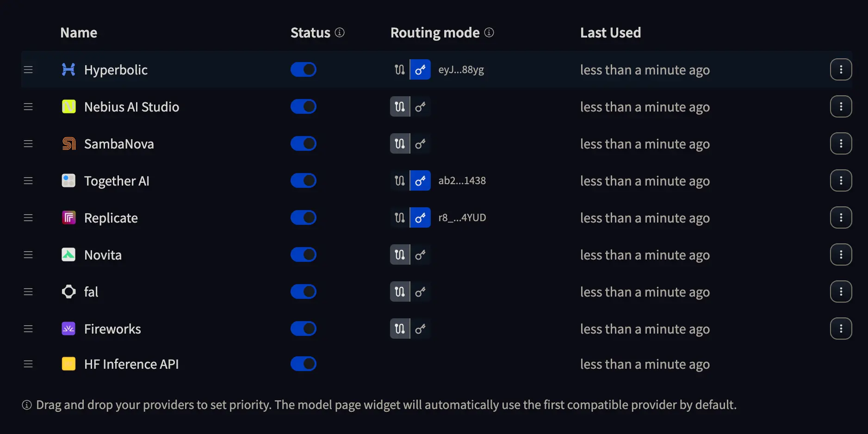Viewport: 868px width, 434px height.
Task: Turn off the fal provider switch
Action: (304, 292)
